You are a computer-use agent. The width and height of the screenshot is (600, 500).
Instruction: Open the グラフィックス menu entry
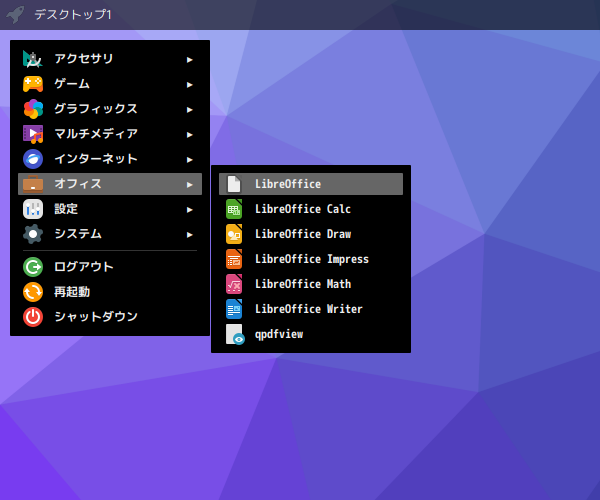point(110,109)
